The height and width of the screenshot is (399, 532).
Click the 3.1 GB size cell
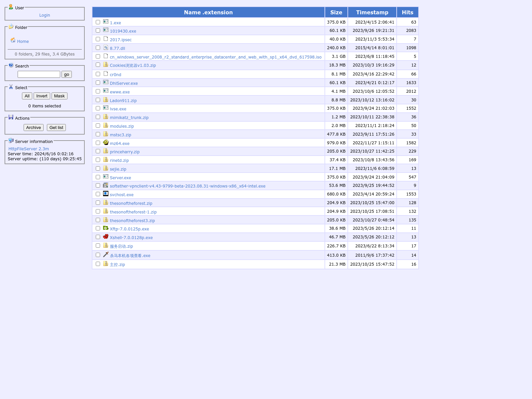pyautogui.click(x=336, y=57)
